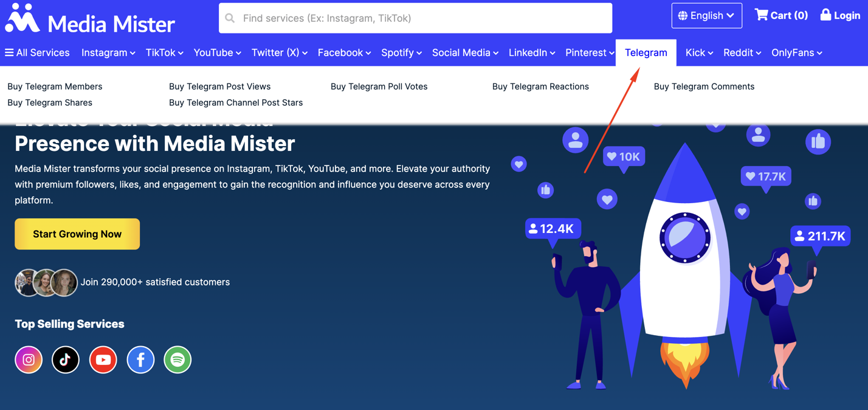
Task: Click the Spotify top selling service icon
Action: 177,360
